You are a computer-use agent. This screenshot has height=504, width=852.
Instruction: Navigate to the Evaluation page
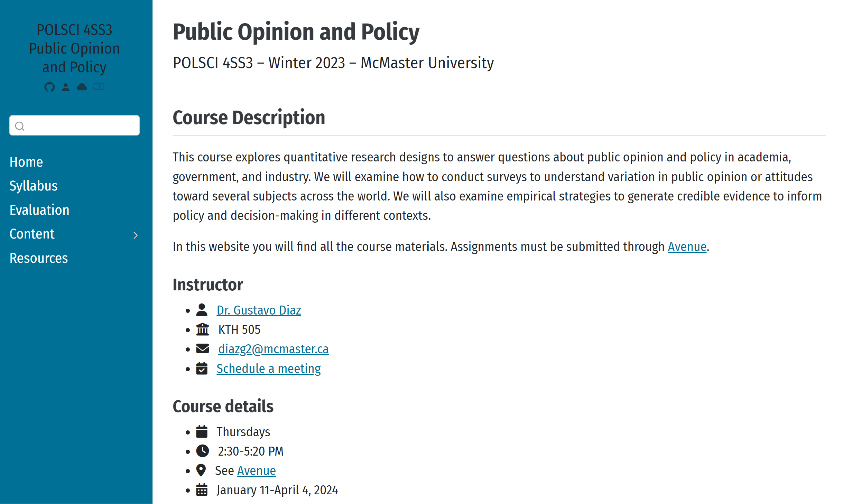(x=39, y=210)
